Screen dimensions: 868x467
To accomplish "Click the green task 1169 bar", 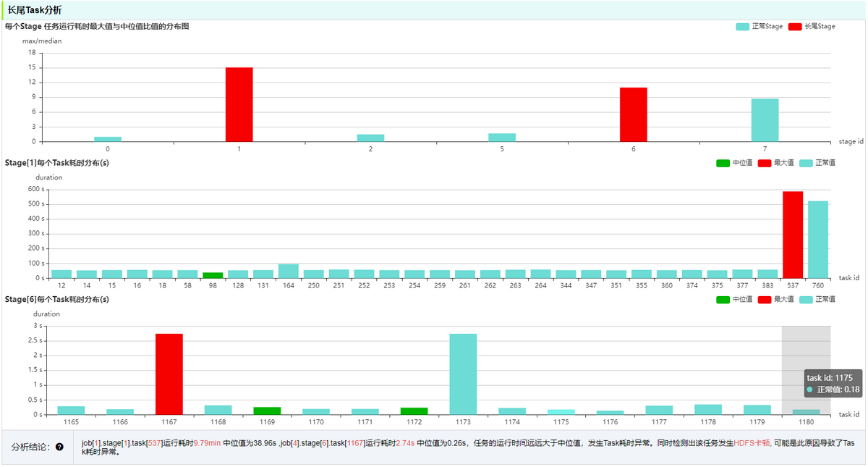I will [x=267, y=411].
